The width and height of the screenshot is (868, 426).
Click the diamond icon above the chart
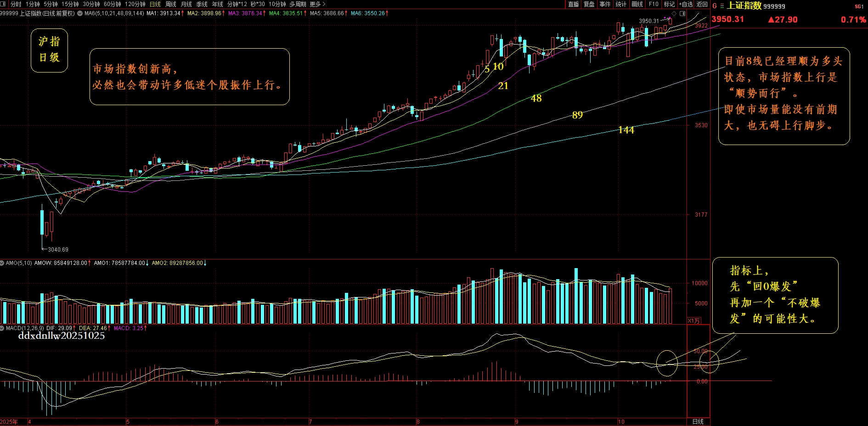click(674, 14)
